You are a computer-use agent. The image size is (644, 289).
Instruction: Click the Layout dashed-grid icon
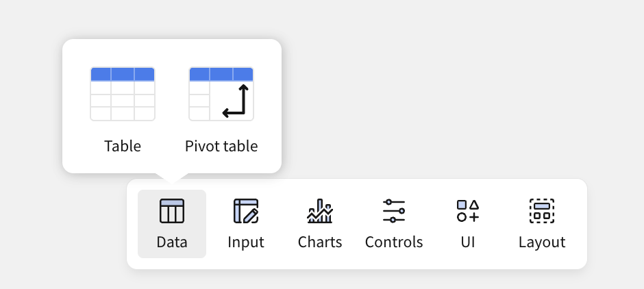(x=542, y=211)
